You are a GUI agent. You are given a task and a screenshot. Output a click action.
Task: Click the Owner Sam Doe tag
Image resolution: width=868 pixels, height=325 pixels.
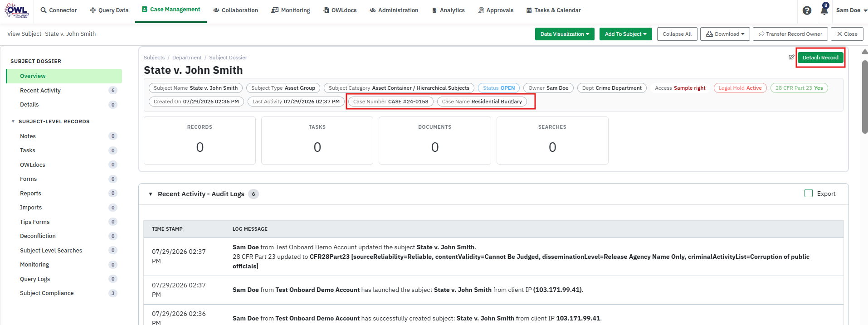[x=548, y=88]
